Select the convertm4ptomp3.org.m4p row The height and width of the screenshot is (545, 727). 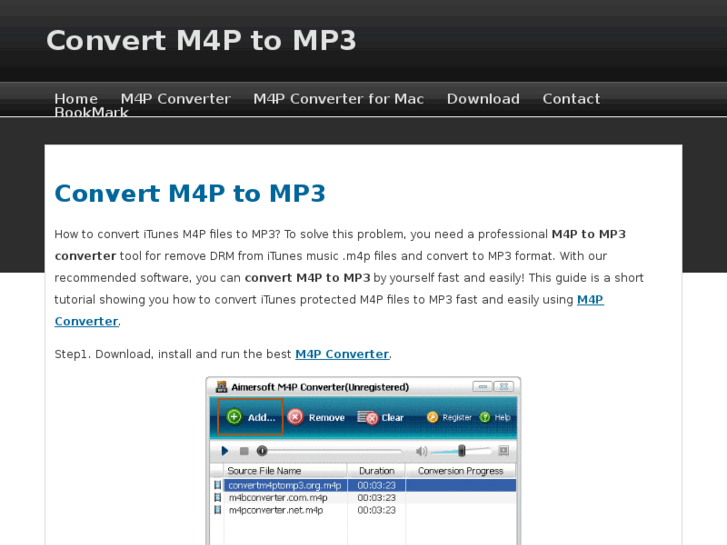[x=363, y=486]
